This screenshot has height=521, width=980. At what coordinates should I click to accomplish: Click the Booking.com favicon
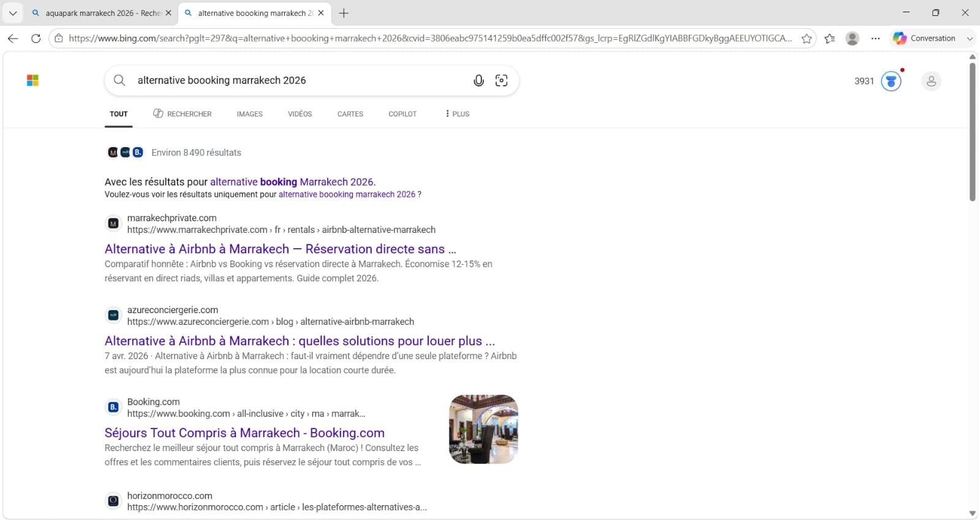(x=113, y=407)
